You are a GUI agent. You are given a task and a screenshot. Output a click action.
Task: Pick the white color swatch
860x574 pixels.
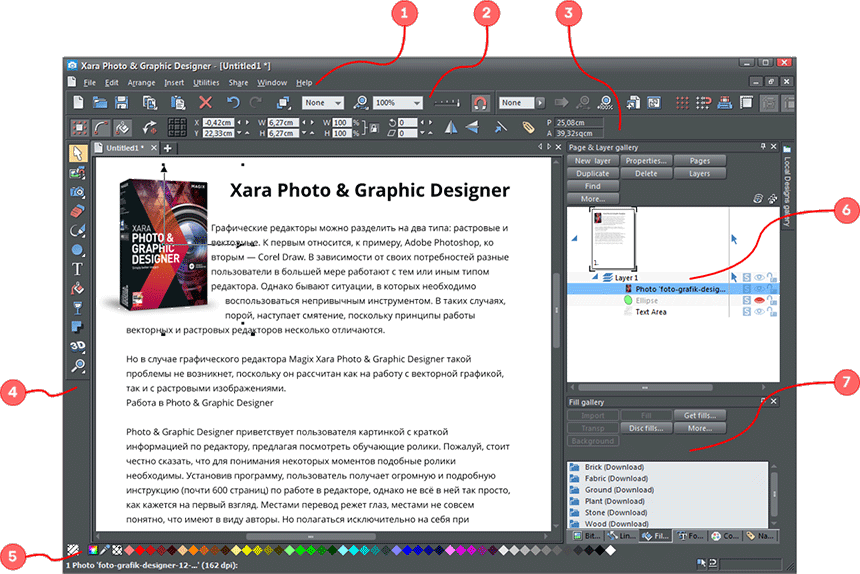610,550
